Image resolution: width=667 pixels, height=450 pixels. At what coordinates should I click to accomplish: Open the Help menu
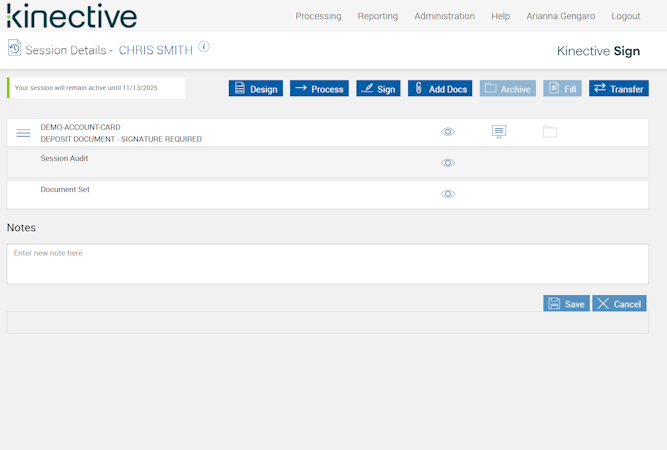click(x=501, y=16)
